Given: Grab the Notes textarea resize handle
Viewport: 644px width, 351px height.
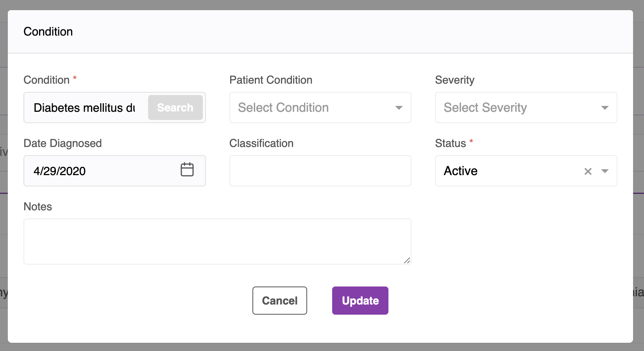Looking at the screenshot, I should tap(407, 261).
